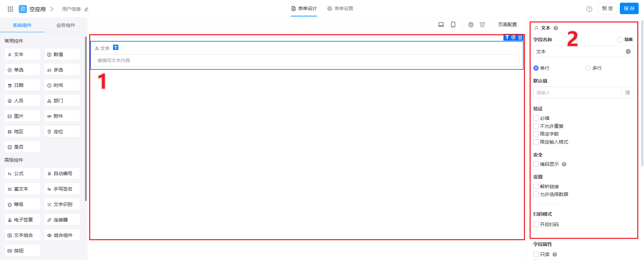Click the trash bin icon in top toolbar

[482, 24]
